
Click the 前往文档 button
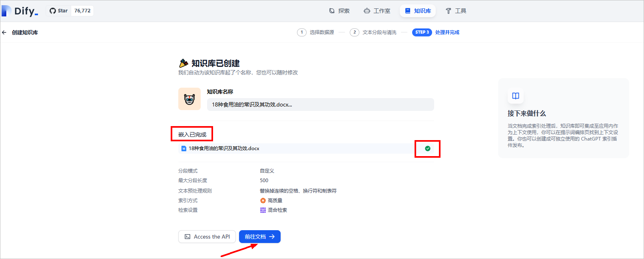point(260,237)
